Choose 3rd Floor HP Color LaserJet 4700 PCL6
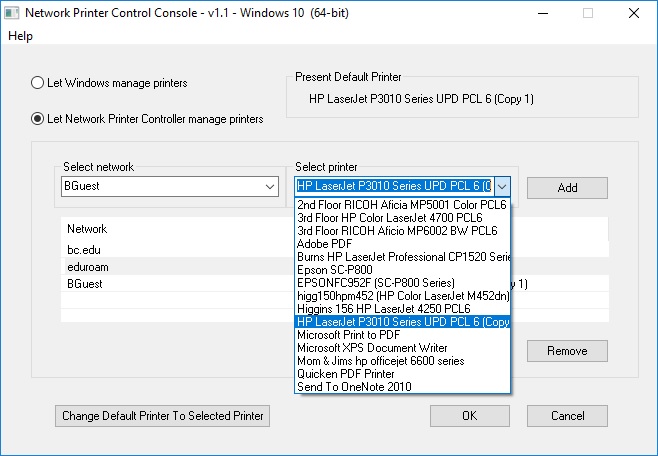 (x=402, y=218)
